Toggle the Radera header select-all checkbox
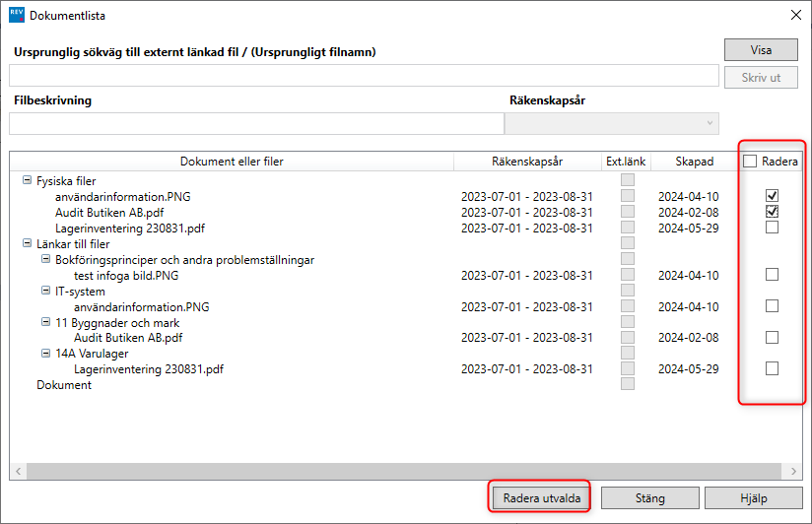Screen dimensions: 812x524 click(750, 161)
